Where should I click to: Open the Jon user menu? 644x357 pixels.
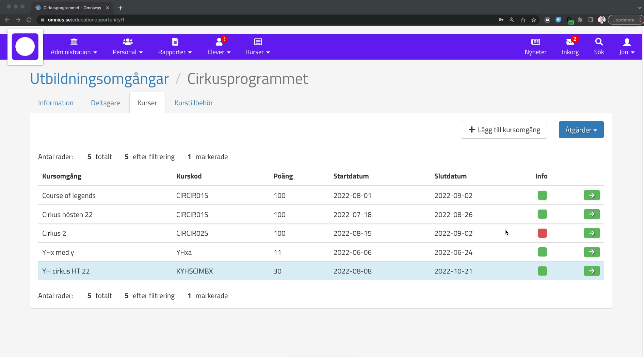[627, 46]
